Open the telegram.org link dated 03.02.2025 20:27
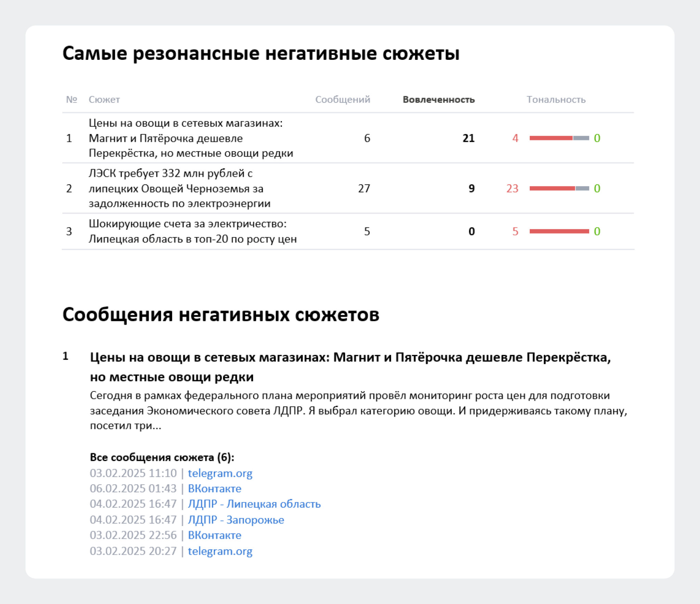Viewport: 700px width, 604px height. [x=220, y=551]
